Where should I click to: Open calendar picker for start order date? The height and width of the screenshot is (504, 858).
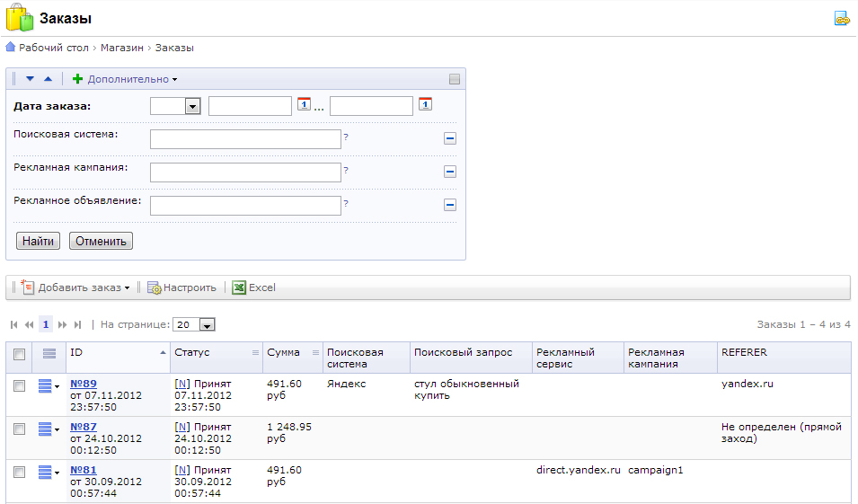(304, 104)
